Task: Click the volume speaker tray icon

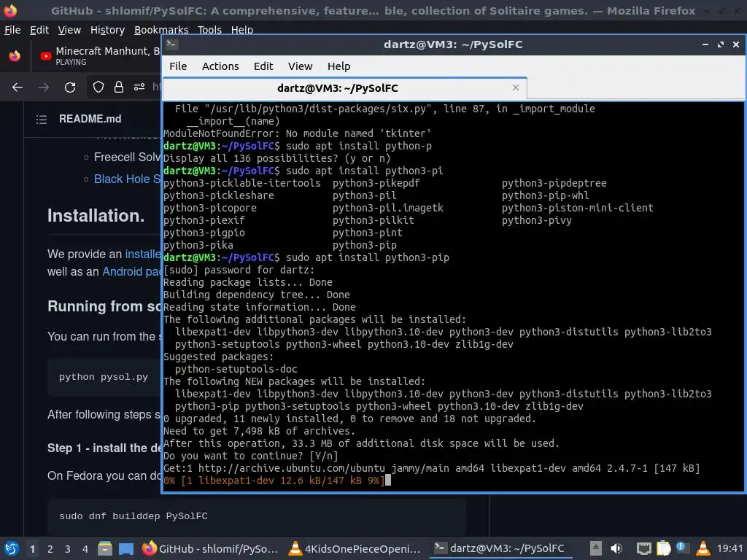Action: (616, 548)
